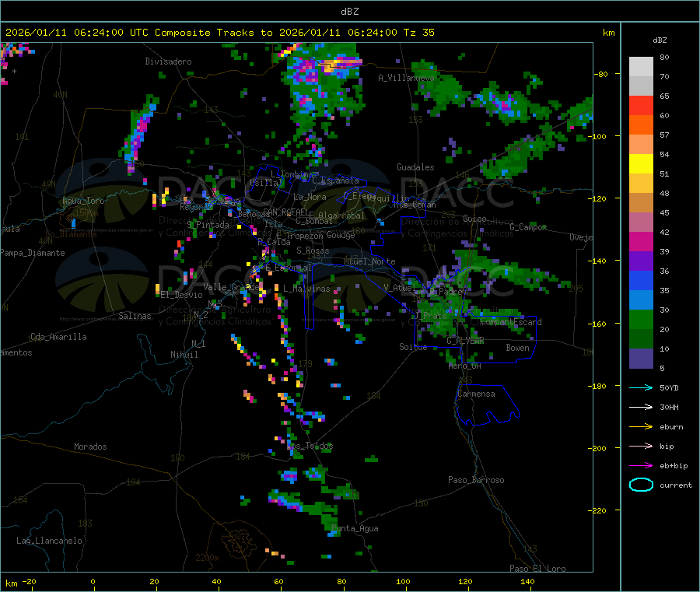Image resolution: width=700 pixels, height=592 pixels.
Task: Click the 'Composite Tracks to' header text
Action: 214,33
